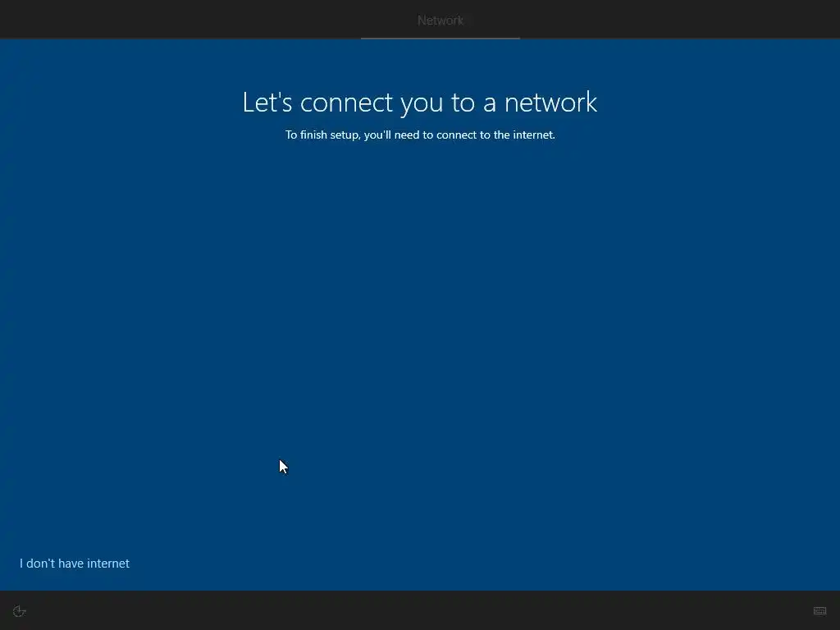Click the dark bottom bar between the icons
The width and height of the screenshot is (840, 630).
[420, 610]
